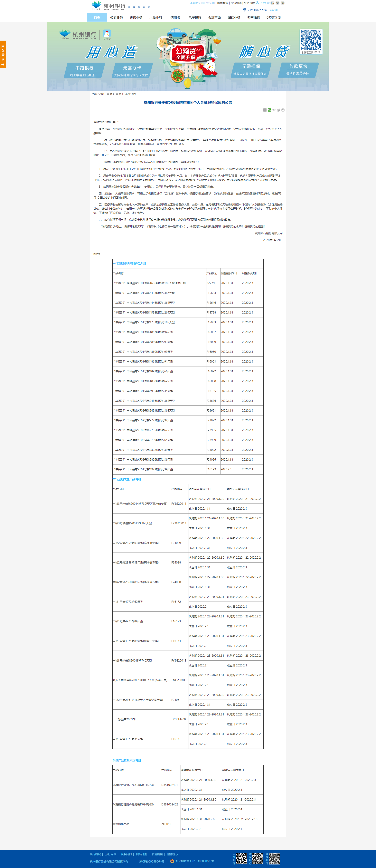Screen dimensions: 376x868
Task: Open the 首页 navigation tab
Action: (97, 17)
